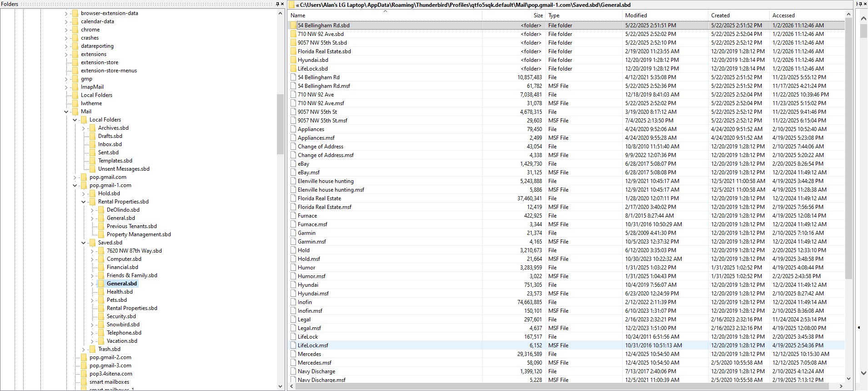This screenshot has width=868, height=391.
Task: Click the folder icon beside Health.sbd
Action: click(x=101, y=292)
